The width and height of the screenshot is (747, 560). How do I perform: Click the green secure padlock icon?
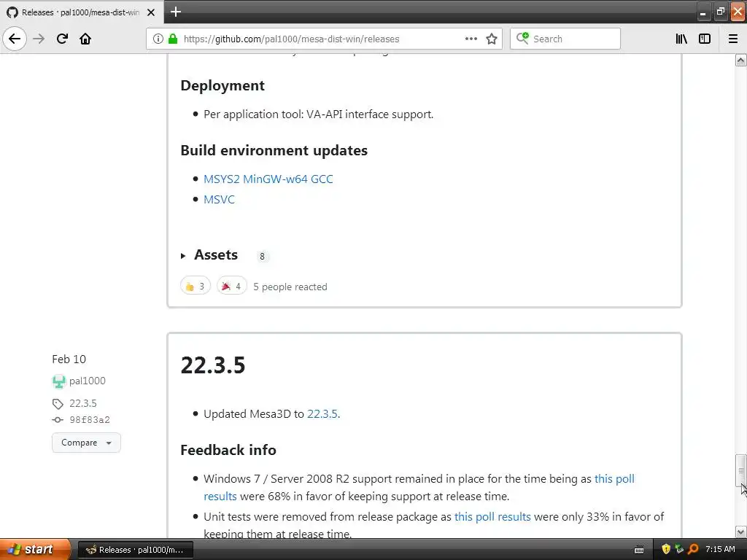(173, 39)
